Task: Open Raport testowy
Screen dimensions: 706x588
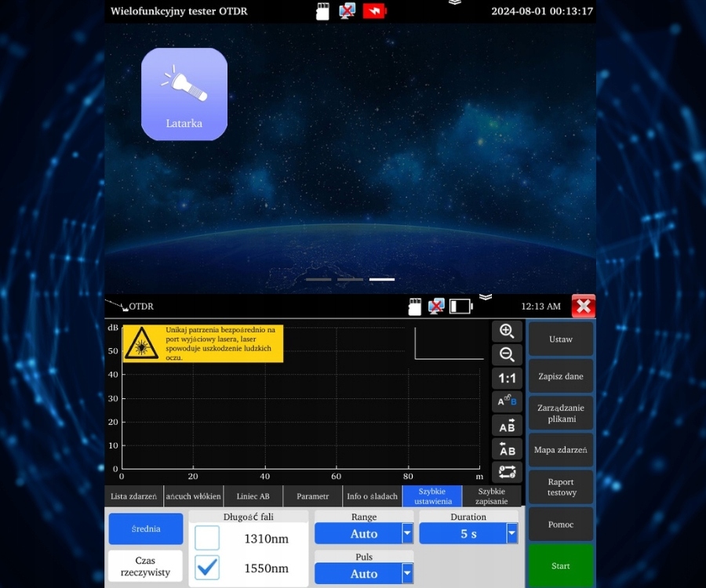Action: (561, 487)
